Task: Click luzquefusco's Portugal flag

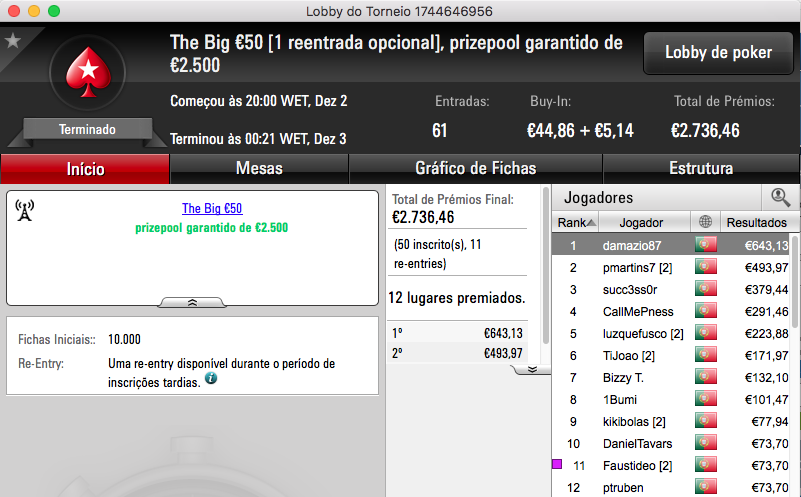Action: tap(705, 333)
